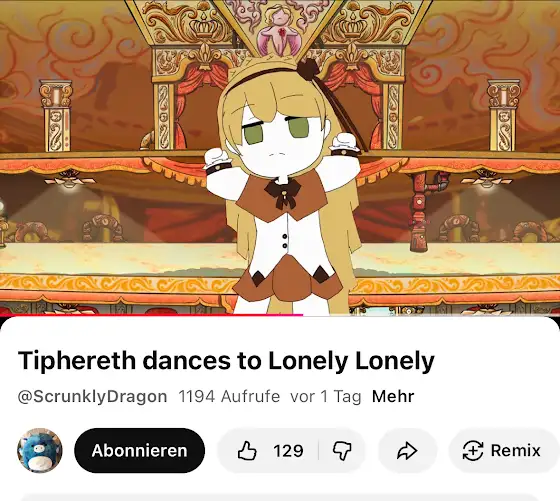Click the 129 likes count

288,451
